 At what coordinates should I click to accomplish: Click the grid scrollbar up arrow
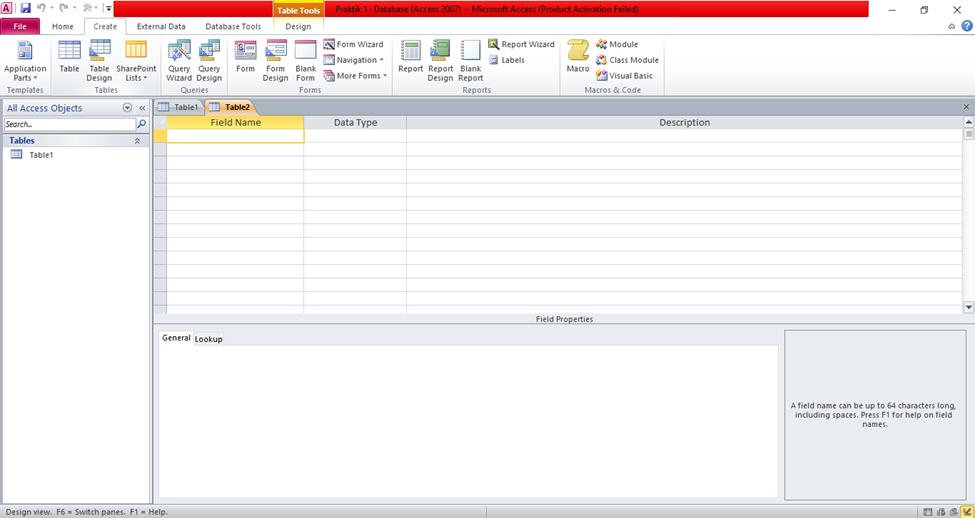[x=968, y=122]
